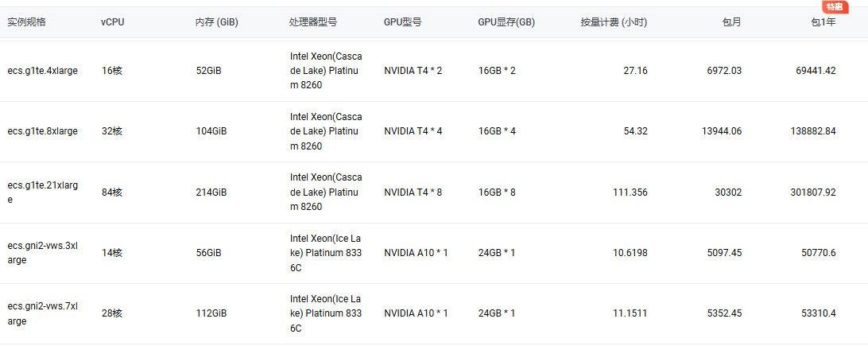Click the 实例规格 column header
Image resolution: width=868 pixels, height=346 pixels.
[26, 22]
